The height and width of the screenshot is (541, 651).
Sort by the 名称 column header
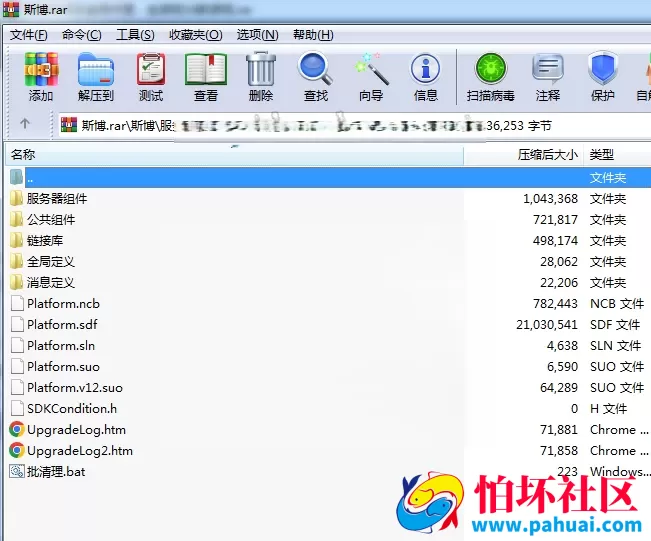tap(235, 155)
